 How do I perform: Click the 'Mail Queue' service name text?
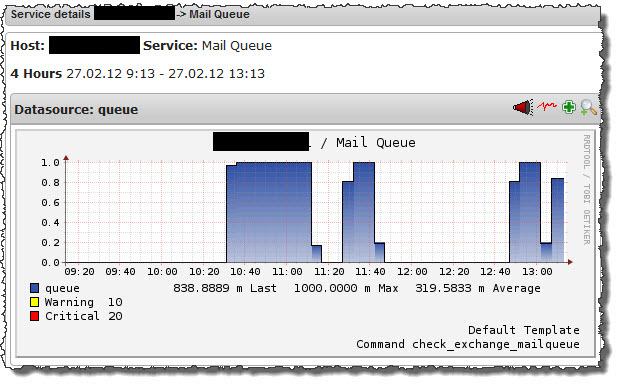[237, 46]
